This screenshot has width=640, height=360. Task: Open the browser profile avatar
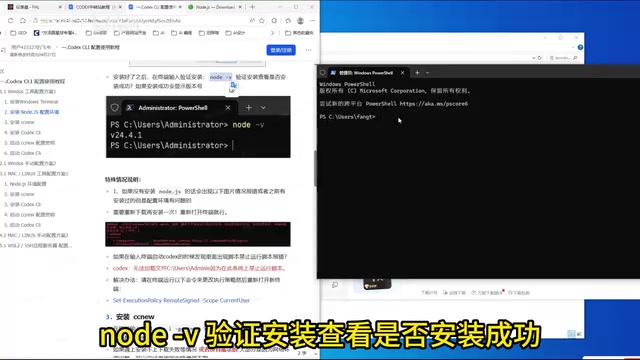(300, 20)
